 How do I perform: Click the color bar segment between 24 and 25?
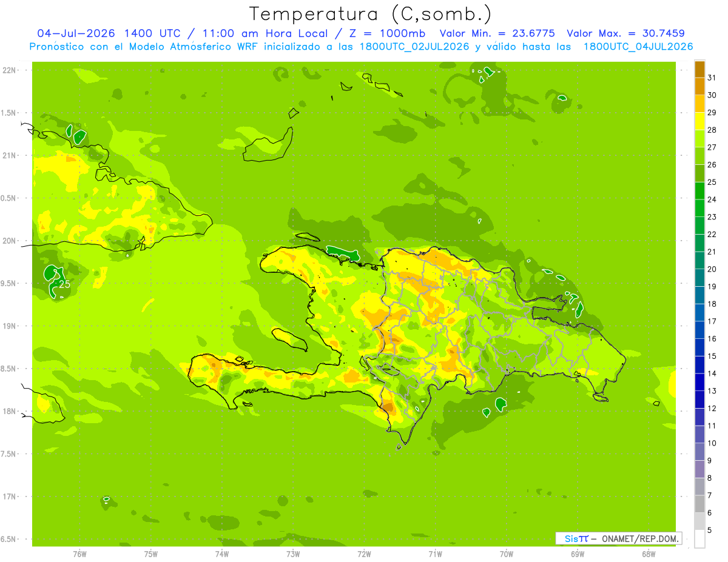(x=699, y=190)
